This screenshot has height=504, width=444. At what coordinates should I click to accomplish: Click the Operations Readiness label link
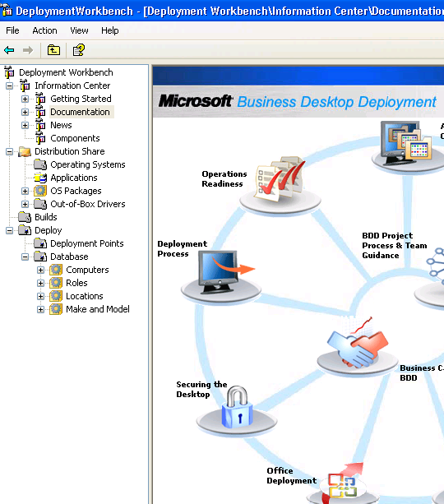click(x=224, y=178)
